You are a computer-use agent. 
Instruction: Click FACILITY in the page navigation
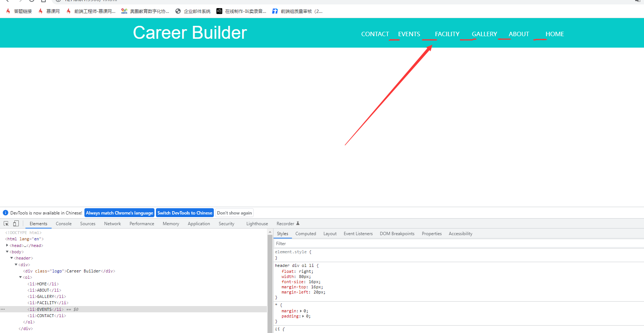coord(447,34)
